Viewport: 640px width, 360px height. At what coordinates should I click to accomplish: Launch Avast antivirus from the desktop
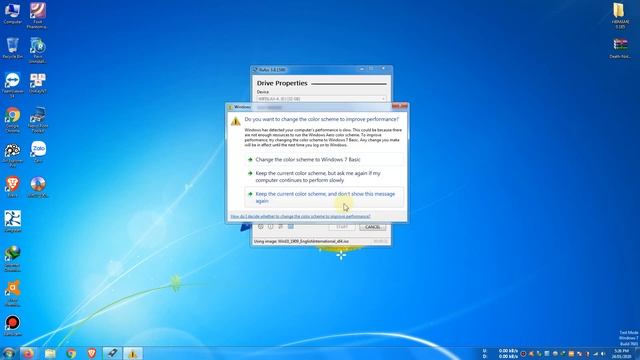pos(12,294)
